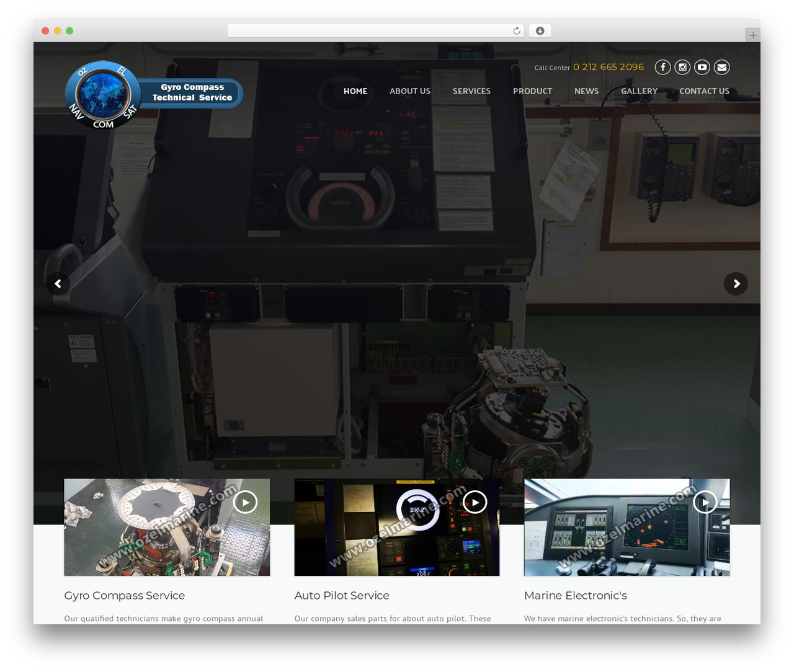794x672 pixels.
Task: Navigate to SERVICES menu
Action: (x=471, y=91)
